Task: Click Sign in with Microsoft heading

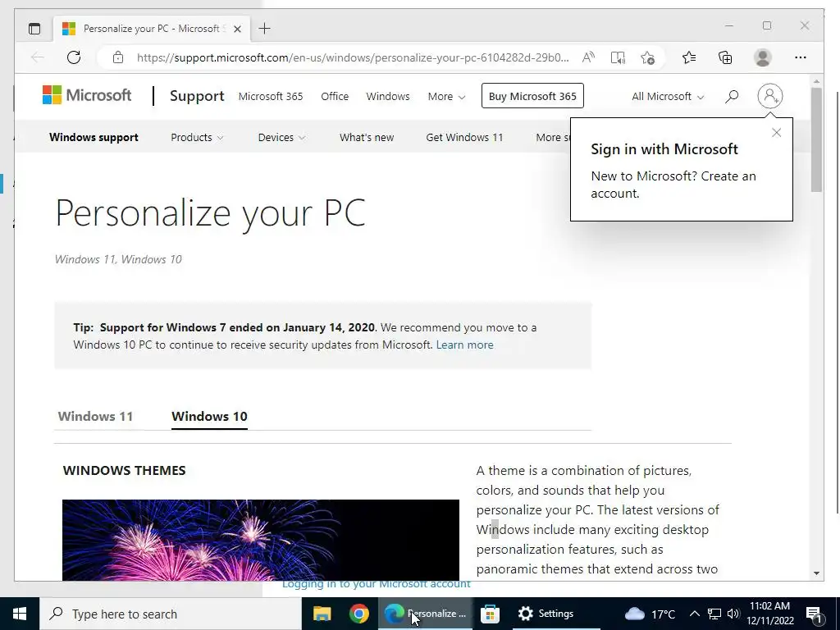Action: point(664,149)
